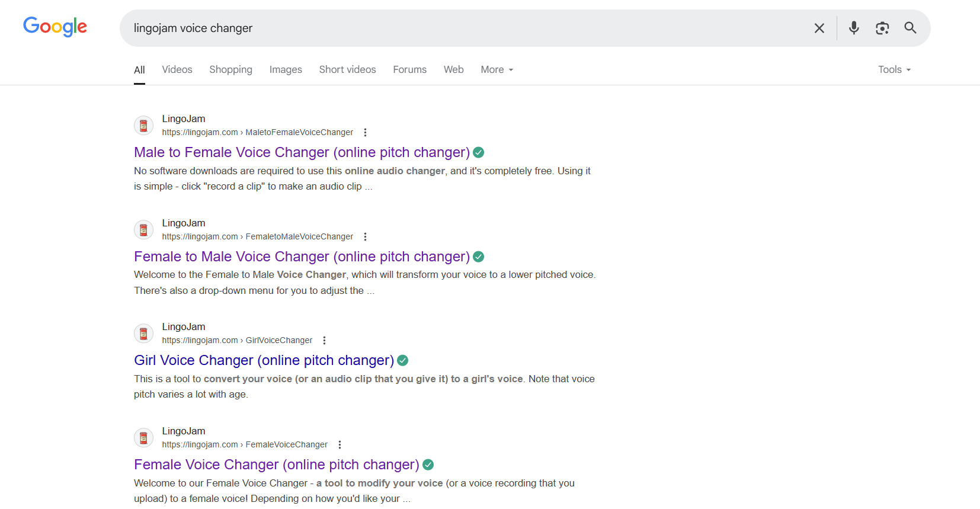Open Female to Male Voice Changer link
Image resolution: width=980 pixels, height=509 pixels.
pyautogui.click(x=302, y=257)
